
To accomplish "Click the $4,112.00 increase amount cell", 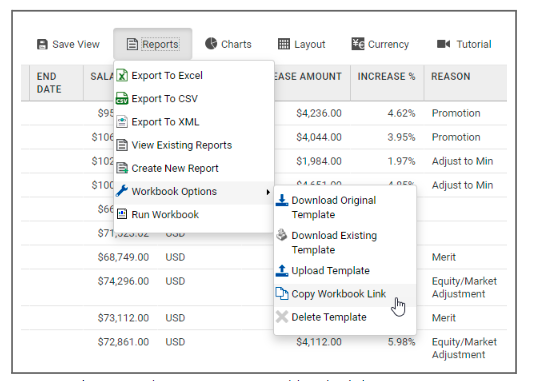I will click(319, 342).
